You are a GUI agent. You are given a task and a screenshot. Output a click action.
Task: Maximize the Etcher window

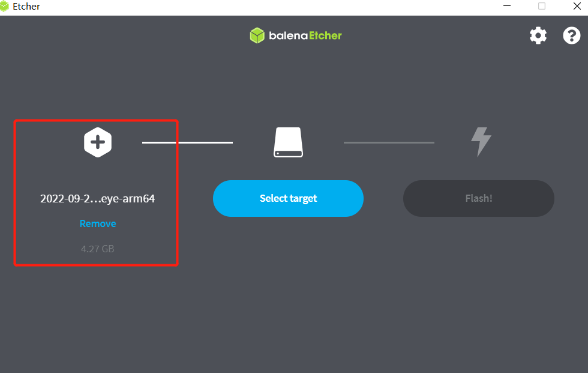(x=541, y=6)
